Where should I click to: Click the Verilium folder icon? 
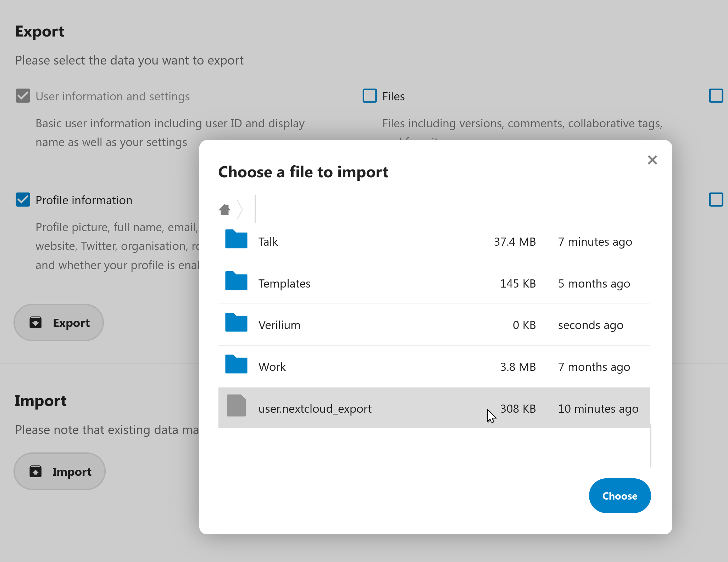tap(236, 323)
